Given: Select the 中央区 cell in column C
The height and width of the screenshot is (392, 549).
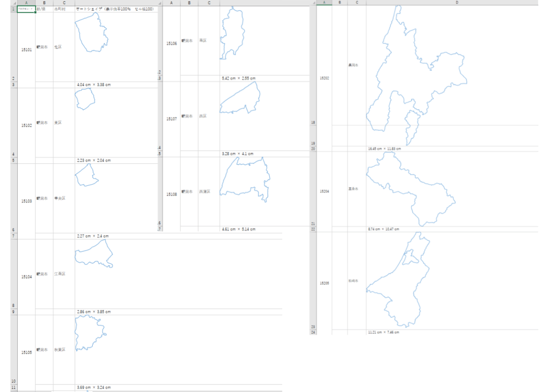Looking at the screenshot, I should [64, 198].
